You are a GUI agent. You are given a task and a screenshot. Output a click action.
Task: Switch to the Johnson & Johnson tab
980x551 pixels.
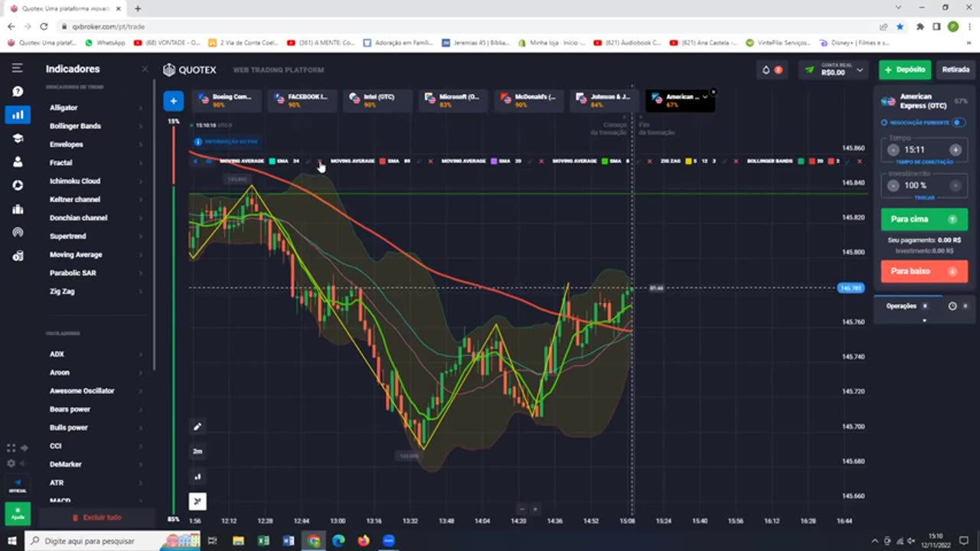605,100
